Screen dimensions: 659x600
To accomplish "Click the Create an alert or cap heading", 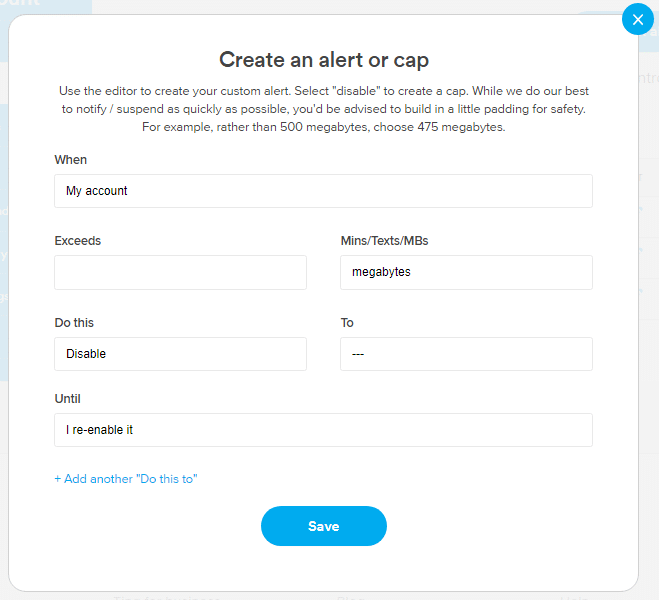I will [x=324, y=60].
